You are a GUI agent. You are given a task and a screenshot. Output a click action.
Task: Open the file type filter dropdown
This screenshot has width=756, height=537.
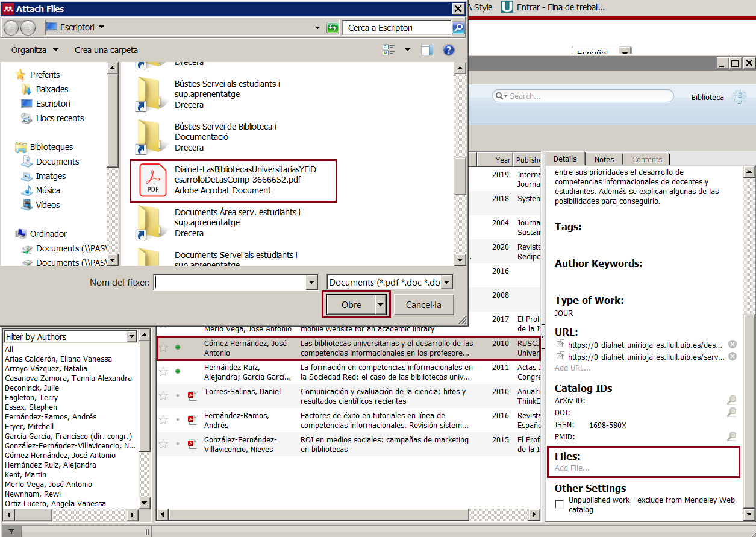[x=447, y=282]
